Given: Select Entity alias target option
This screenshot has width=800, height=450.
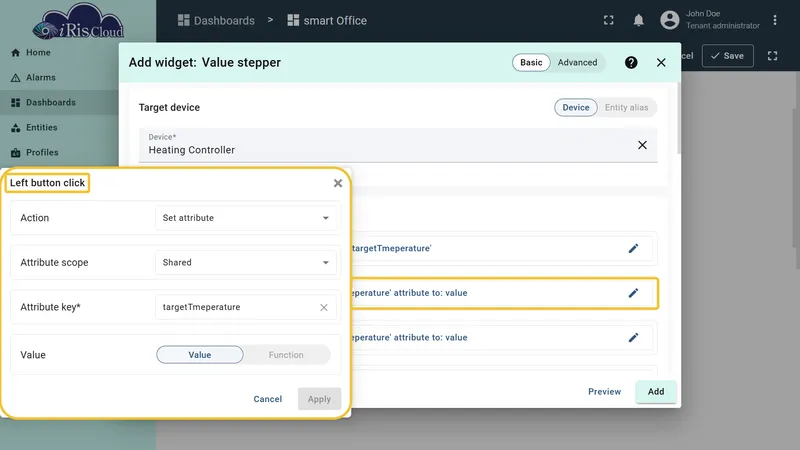Looking at the screenshot, I should (x=627, y=108).
